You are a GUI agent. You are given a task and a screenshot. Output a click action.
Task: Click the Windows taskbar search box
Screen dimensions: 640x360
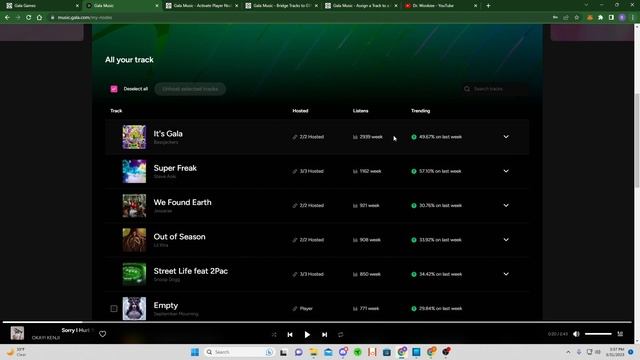(x=239, y=352)
